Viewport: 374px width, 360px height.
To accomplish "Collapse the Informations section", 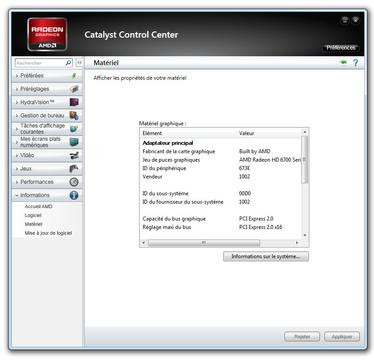I will tap(47, 195).
